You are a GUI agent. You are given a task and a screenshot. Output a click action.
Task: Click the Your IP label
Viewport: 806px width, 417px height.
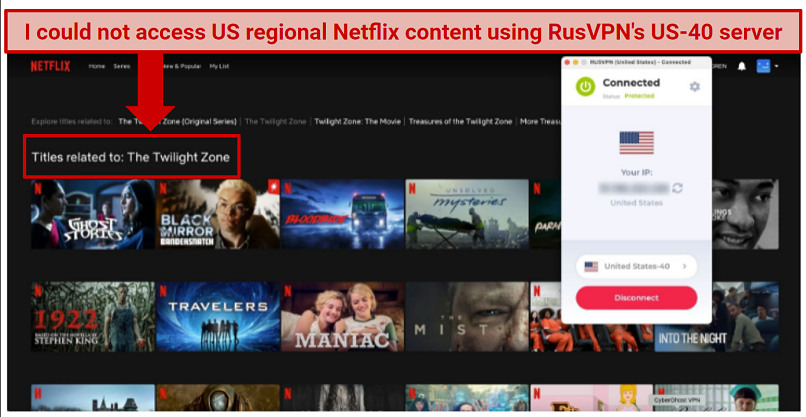tap(636, 172)
